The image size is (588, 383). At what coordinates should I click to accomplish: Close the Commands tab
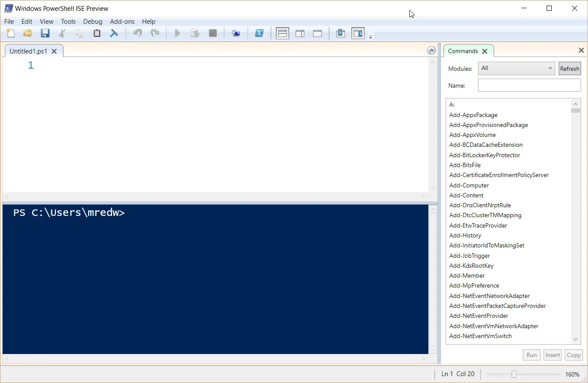(484, 51)
